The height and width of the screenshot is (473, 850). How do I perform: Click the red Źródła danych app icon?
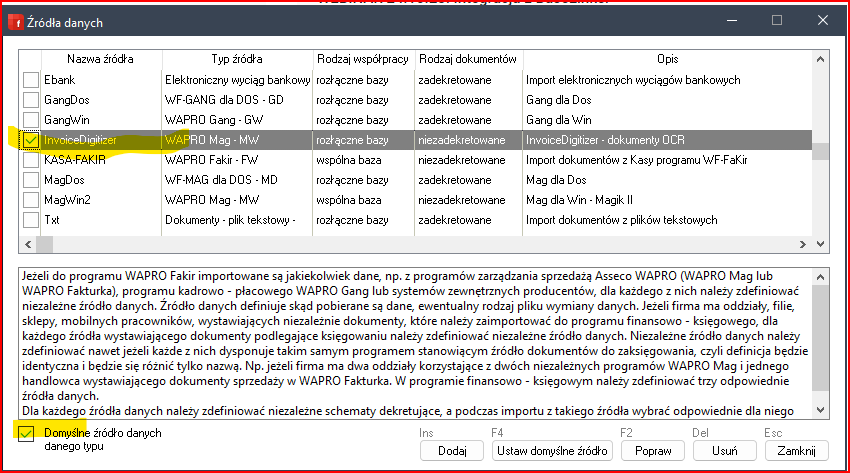[x=16, y=23]
